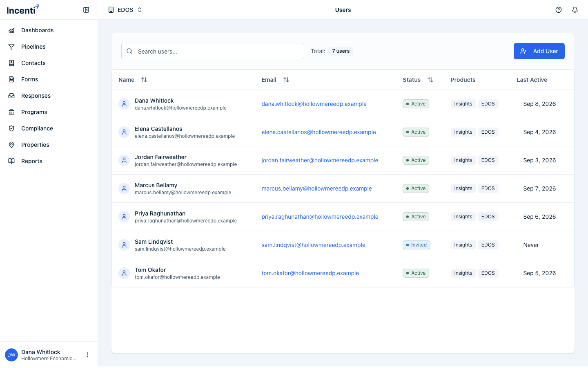588x368 pixels.
Task: Collapse the sidebar panel icon
Action: (86, 10)
